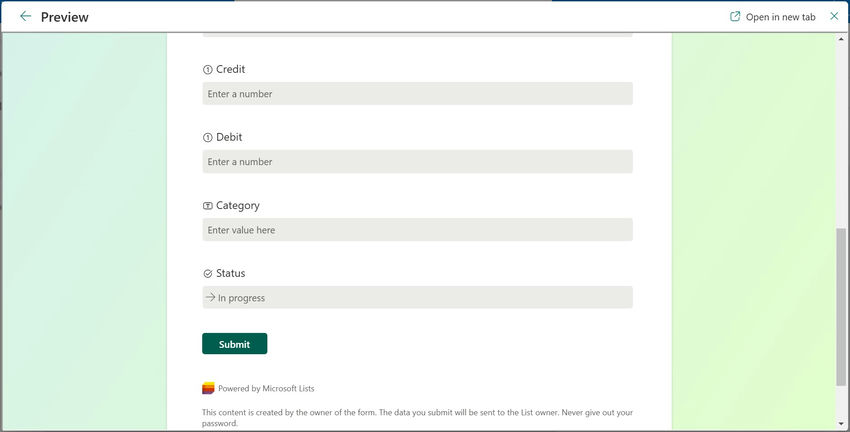Click the Open in new tab icon
Screen dimensions: 850x432
pos(736,17)
